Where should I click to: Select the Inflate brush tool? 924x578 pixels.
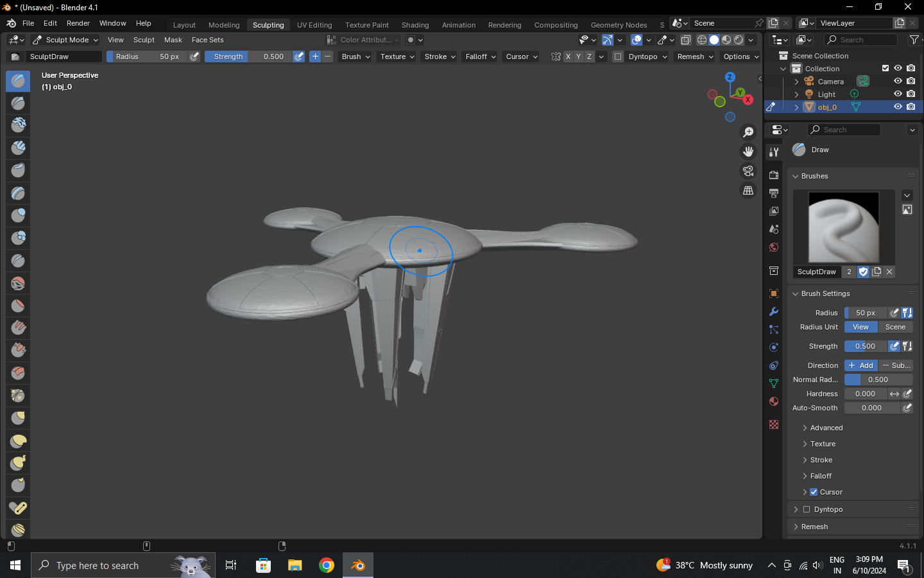(18, 216)
